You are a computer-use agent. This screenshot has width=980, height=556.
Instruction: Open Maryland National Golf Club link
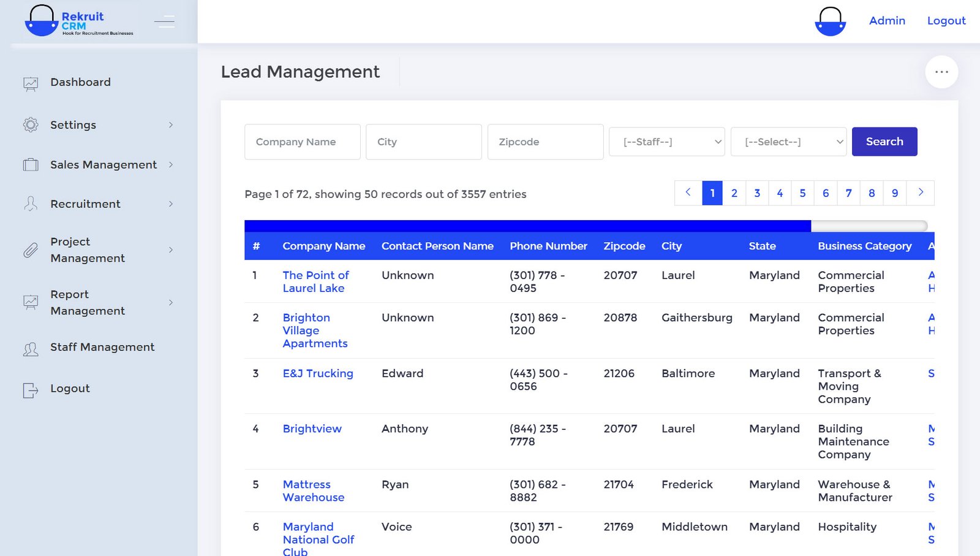coord(318,539)
